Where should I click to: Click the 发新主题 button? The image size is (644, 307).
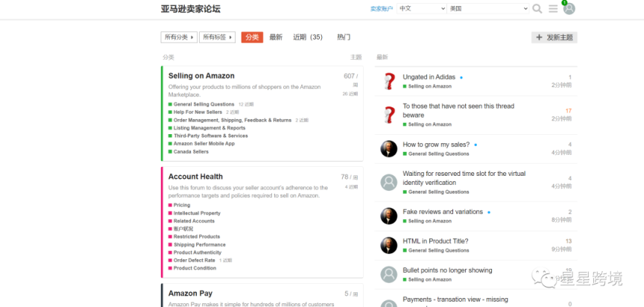(555, 38)
